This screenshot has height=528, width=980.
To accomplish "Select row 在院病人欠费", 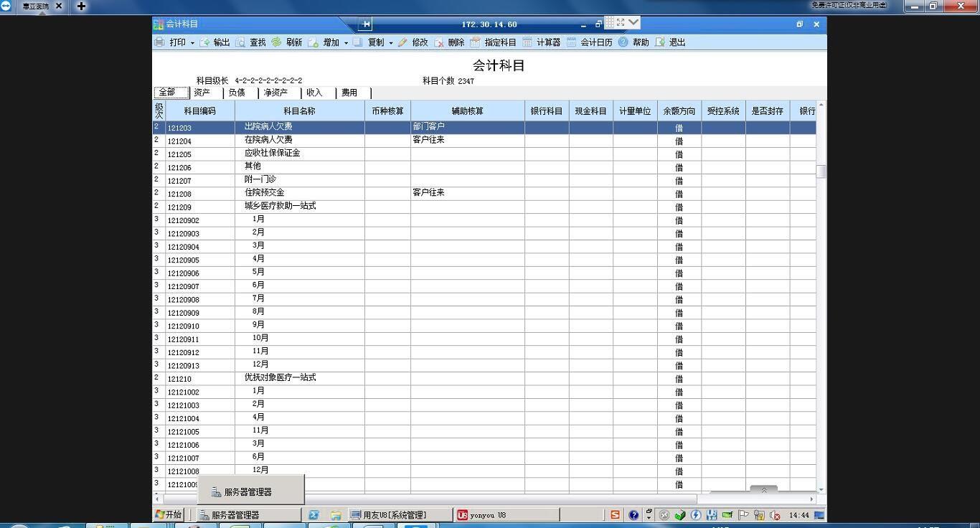I will point(484,141).
